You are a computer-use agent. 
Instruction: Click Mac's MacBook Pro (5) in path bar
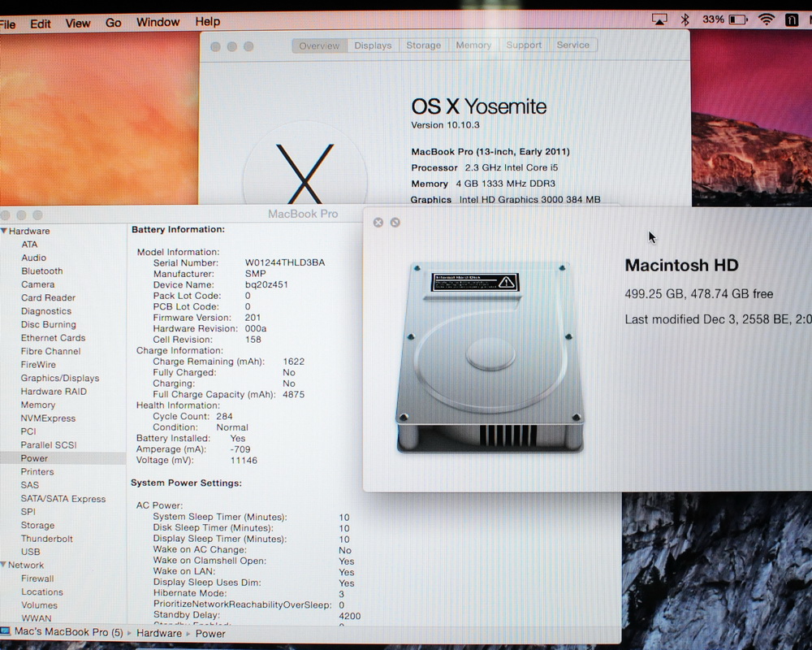click(68, 632)
